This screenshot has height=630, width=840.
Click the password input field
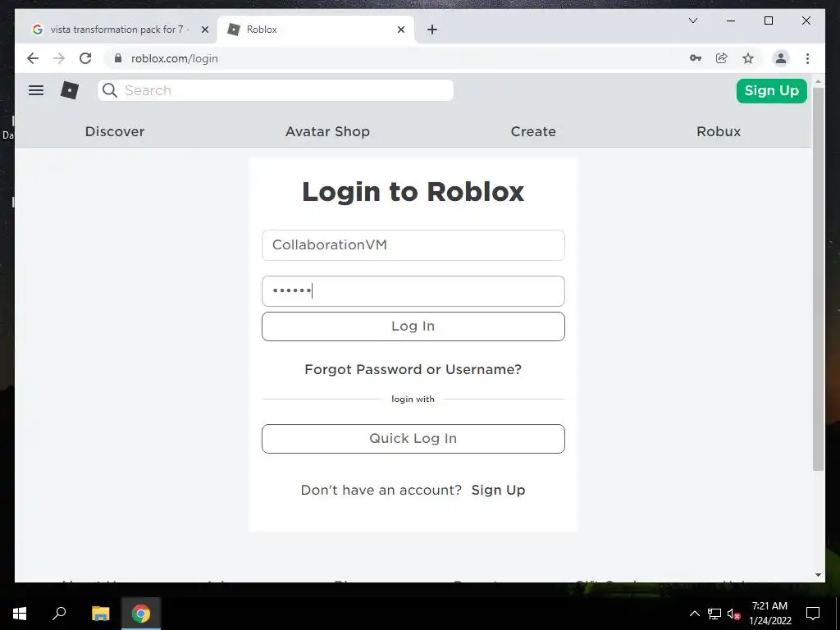[x=413, y=291]
